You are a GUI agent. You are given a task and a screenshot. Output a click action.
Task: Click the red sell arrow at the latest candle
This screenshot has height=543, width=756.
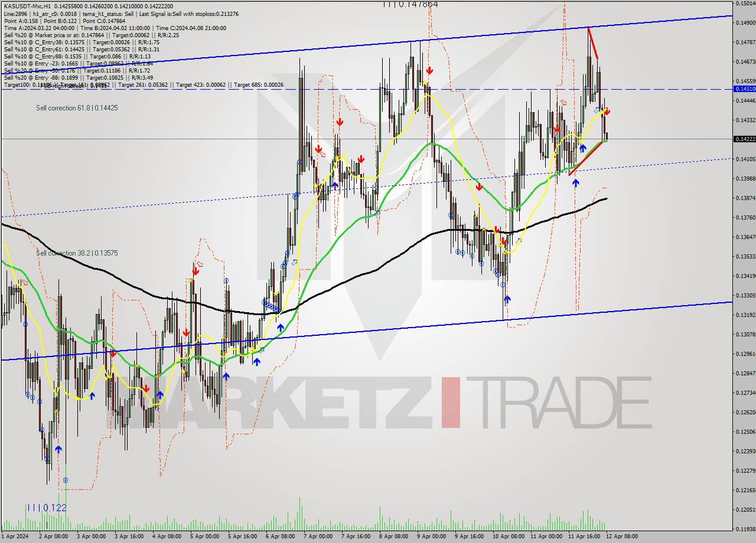click(x=607, y=111)
